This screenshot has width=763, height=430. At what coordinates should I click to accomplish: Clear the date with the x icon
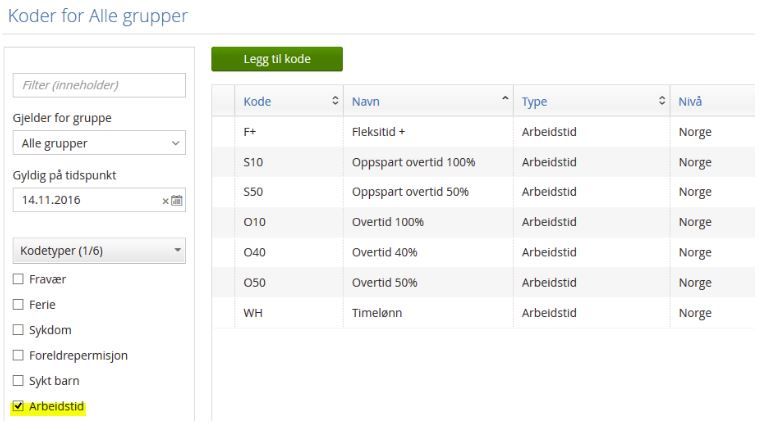(167, 201)
